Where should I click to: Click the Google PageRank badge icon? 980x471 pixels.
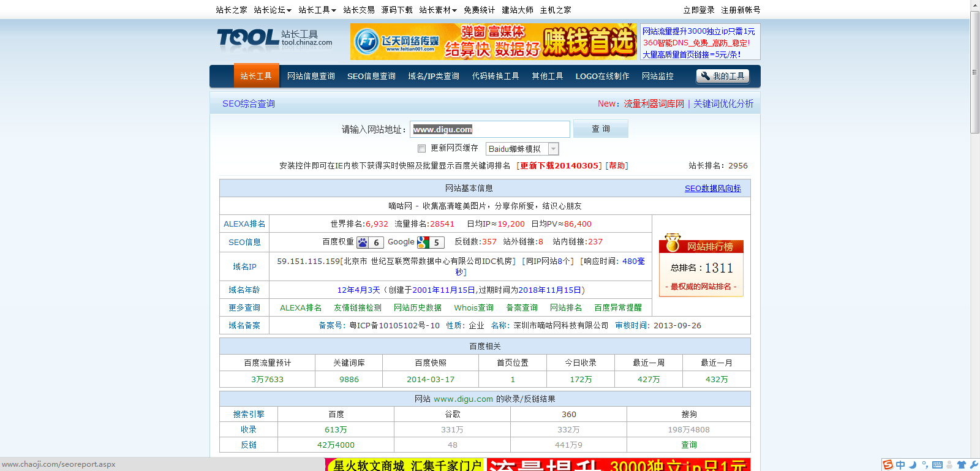click(423, 243)
